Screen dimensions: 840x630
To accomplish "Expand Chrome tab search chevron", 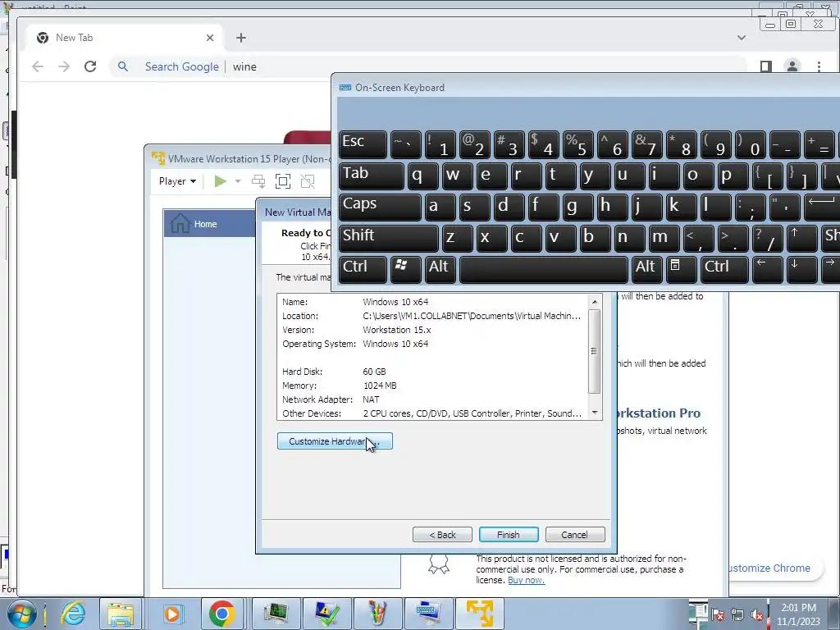I will pos(742,38).
